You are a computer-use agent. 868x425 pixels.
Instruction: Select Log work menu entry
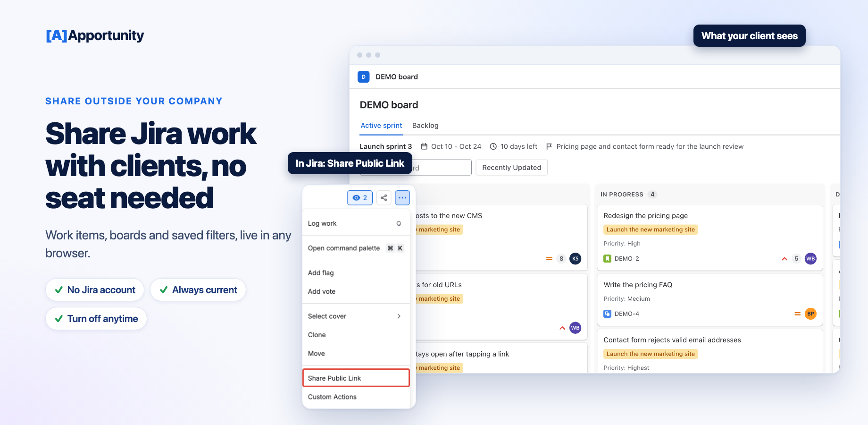click(x=356, y=223)
